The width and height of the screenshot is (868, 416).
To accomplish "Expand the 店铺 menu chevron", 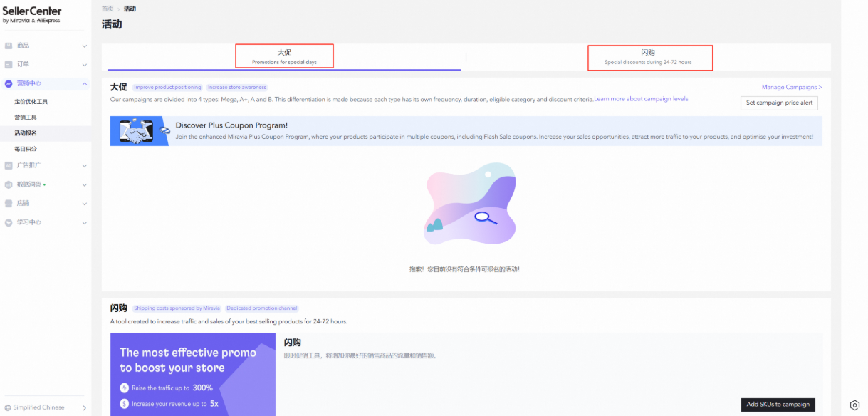I will pyautogui.click(x=84, y=203).
